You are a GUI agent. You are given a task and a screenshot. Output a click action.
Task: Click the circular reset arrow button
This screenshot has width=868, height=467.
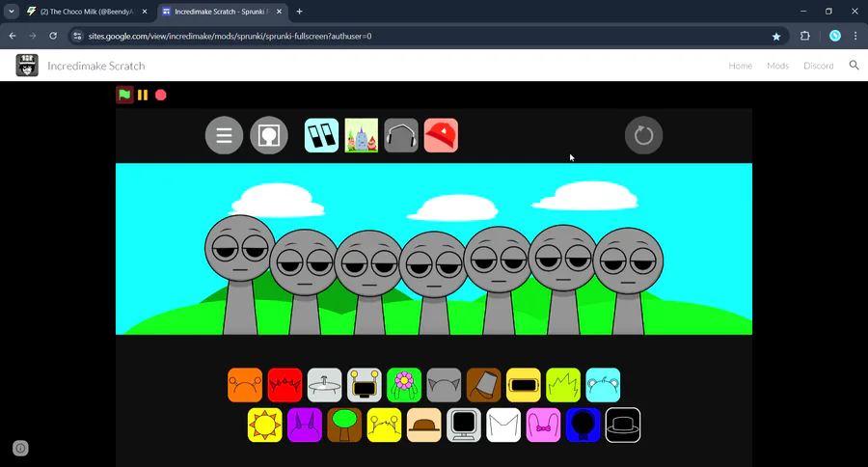pyautogui.click(x=644, y=135)
